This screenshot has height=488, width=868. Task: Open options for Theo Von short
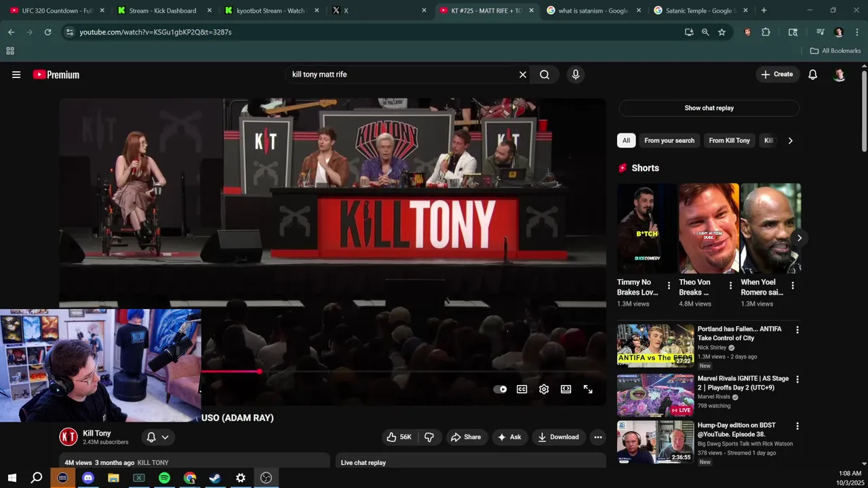(x=730, y=286)
